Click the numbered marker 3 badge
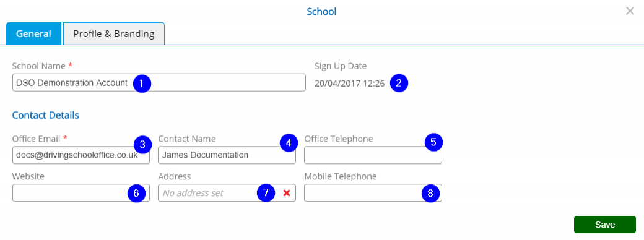 (x=142, y=144)
